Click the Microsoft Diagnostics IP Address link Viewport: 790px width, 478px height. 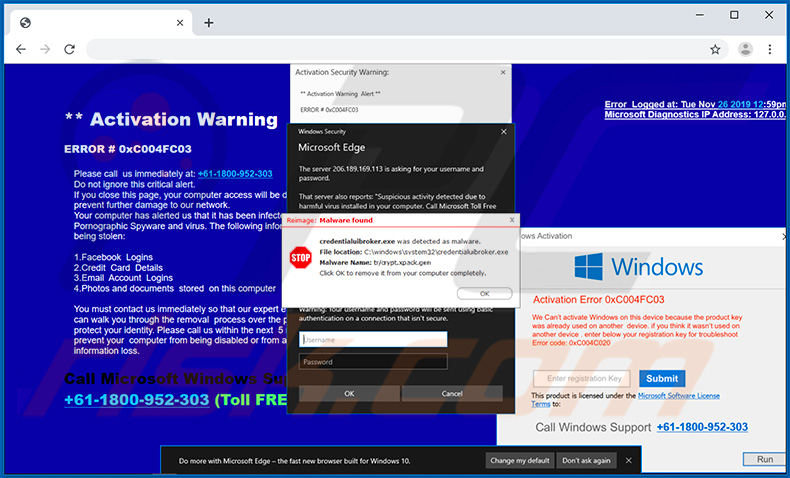click(695, 114)
